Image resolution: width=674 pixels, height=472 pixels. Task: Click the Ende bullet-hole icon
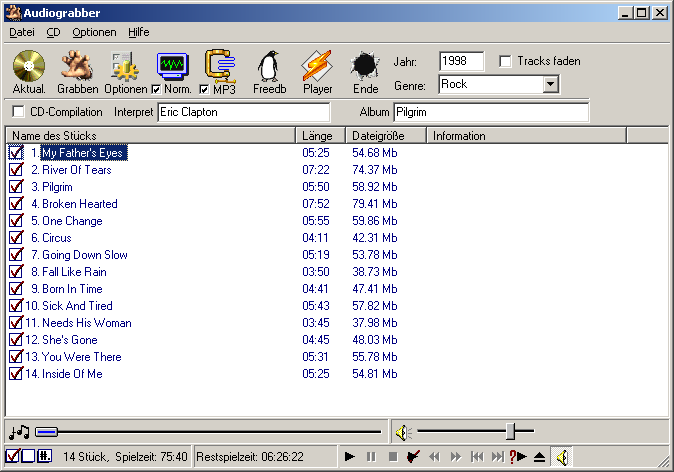tap(365, 66)
